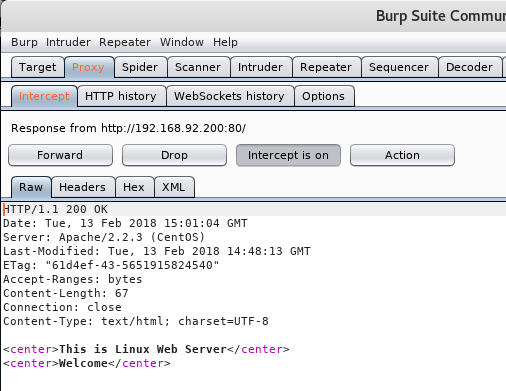Switch to the XML view tab

(174, 187)
